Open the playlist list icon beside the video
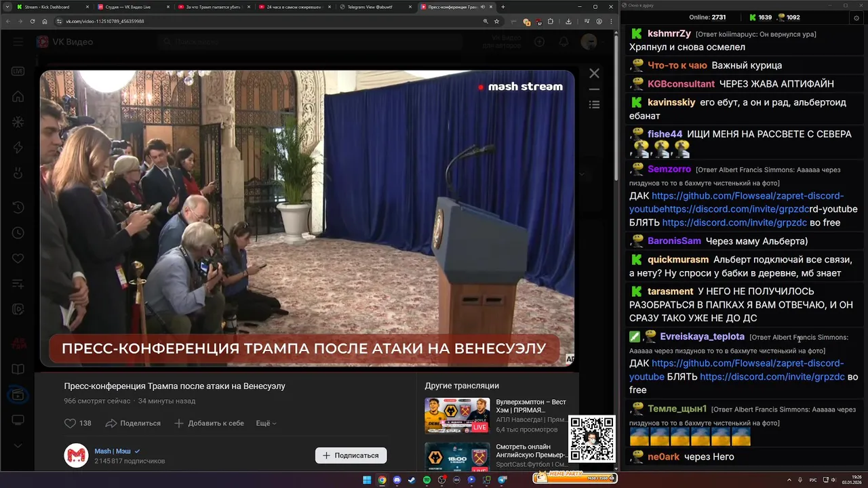 [594, 104]
